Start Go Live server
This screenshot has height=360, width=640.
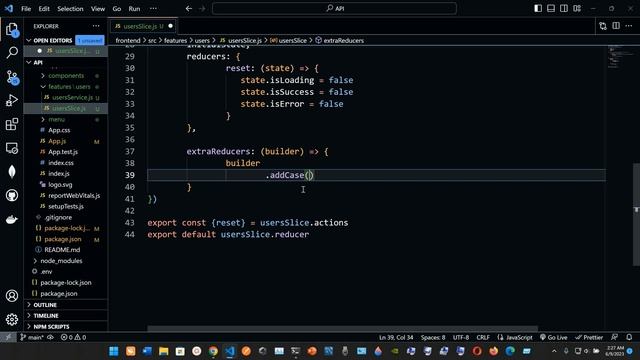[553, 338]
